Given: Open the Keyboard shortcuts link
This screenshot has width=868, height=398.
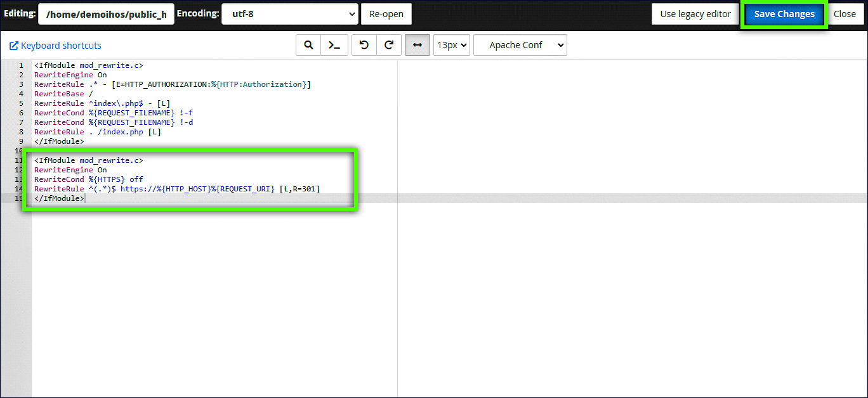Looking at the screenshot, I should click(x=61, y=46).
